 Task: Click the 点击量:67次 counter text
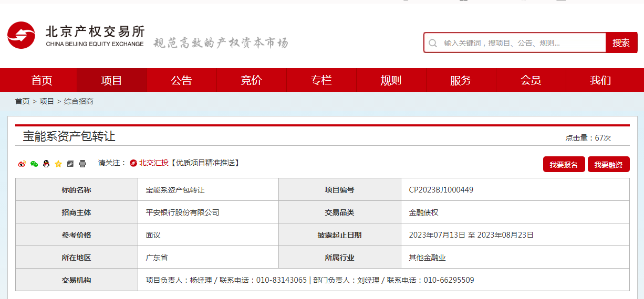tap(588, 138)
